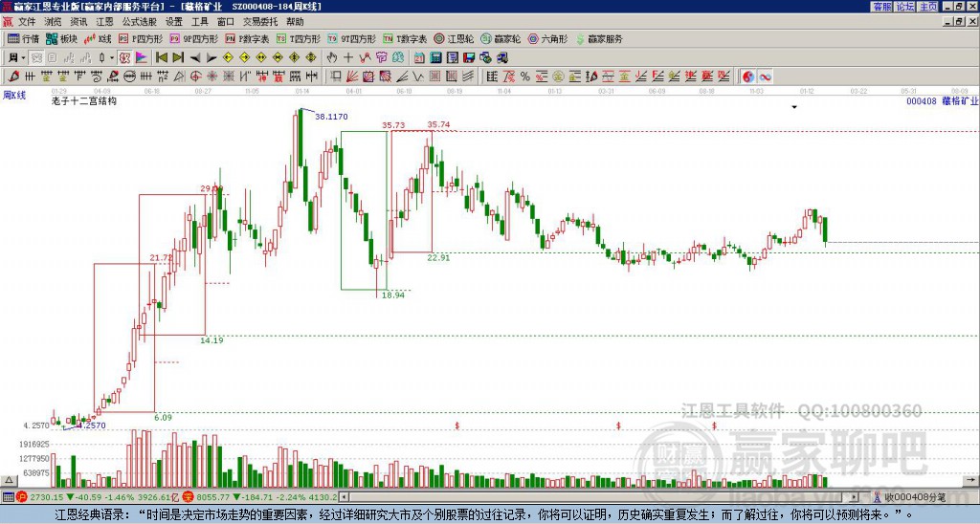Open the P数字表 number table
The image size is (980, 524).
[247, 38]
